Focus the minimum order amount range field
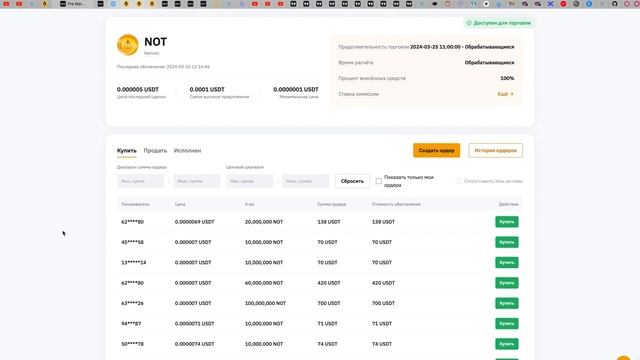 [140, 181]
